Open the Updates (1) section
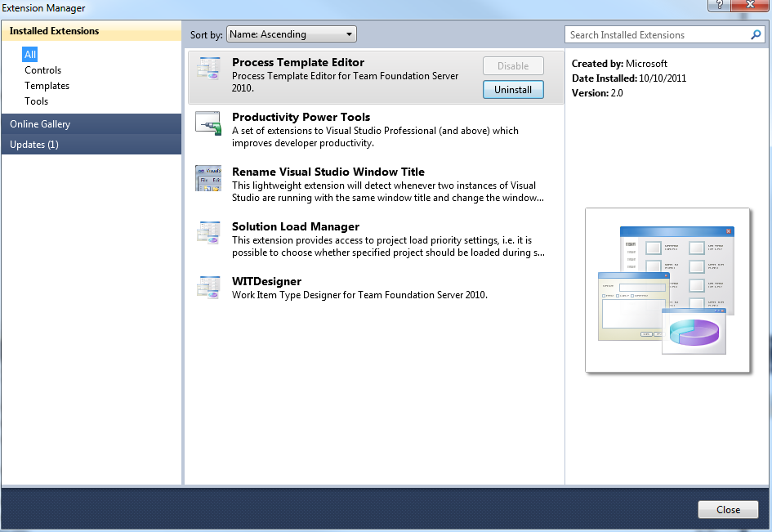 pyautogui.click(x=91, y=145)
